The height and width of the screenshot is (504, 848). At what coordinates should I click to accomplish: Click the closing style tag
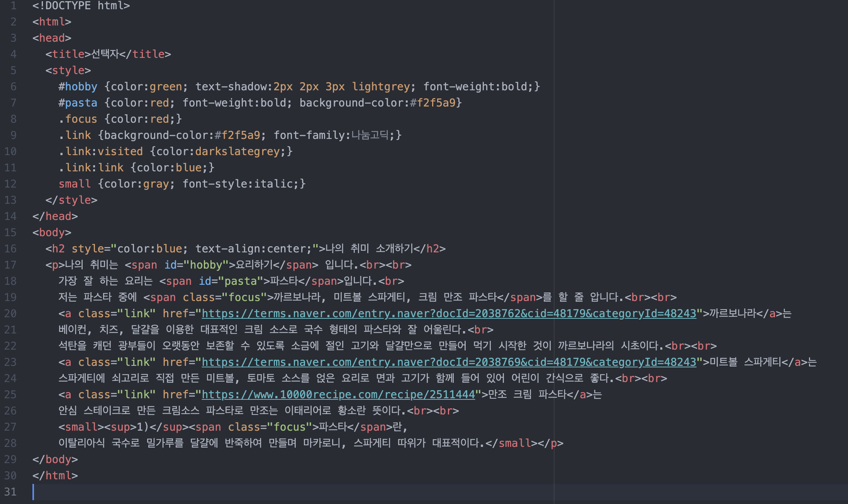pos(71,200)
